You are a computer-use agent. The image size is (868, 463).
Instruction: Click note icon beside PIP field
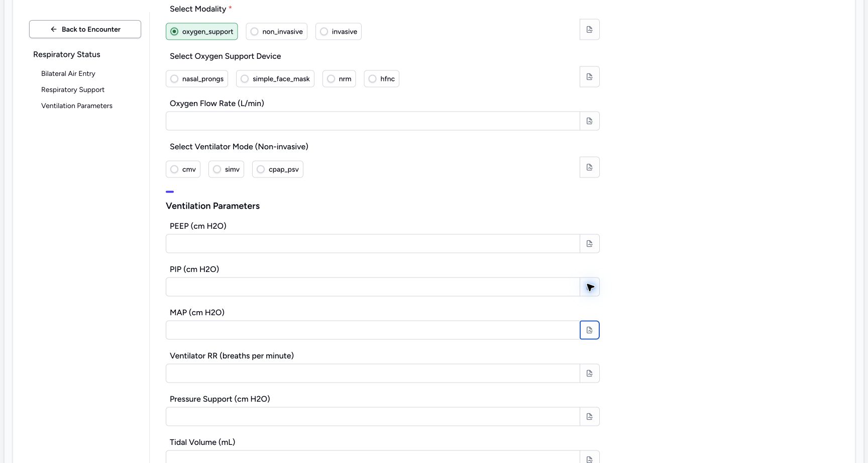tap(590, 287)
